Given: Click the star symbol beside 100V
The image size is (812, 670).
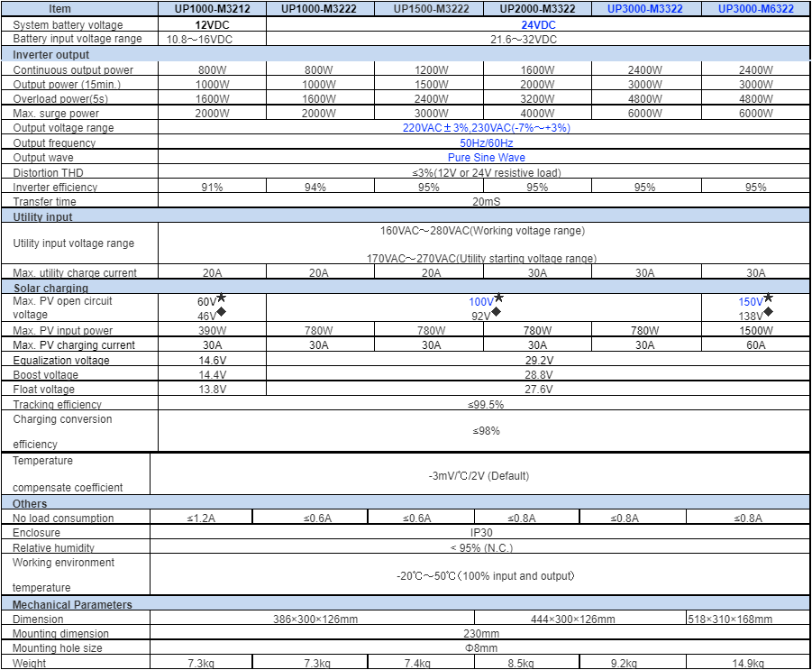Looking at the screenshot, I should click(498, 298).
